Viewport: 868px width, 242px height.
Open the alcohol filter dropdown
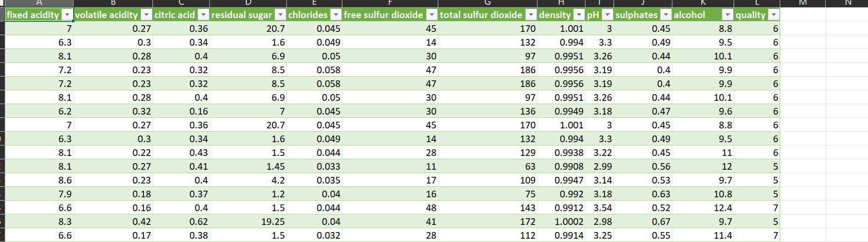tap(727, 15)
